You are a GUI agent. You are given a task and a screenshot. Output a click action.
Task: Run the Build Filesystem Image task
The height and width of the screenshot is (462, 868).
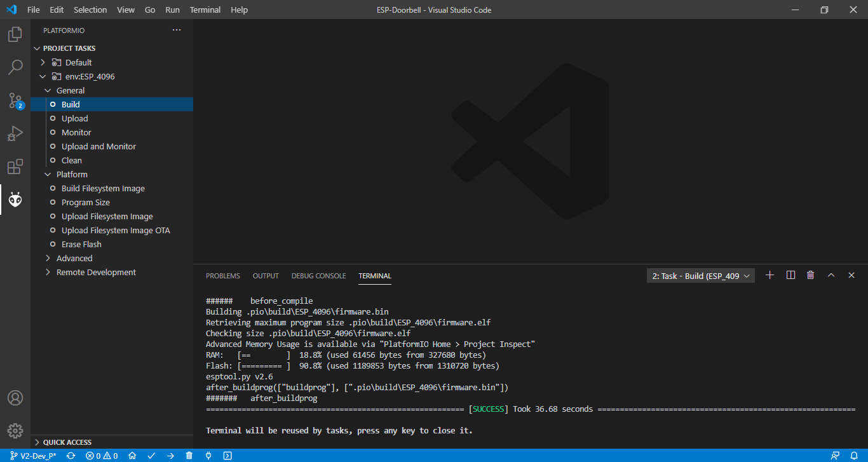coord(112,188)
